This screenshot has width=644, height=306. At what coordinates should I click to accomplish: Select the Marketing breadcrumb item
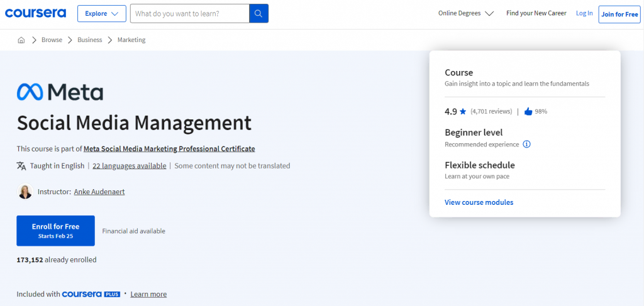click(x=131, y=40)
